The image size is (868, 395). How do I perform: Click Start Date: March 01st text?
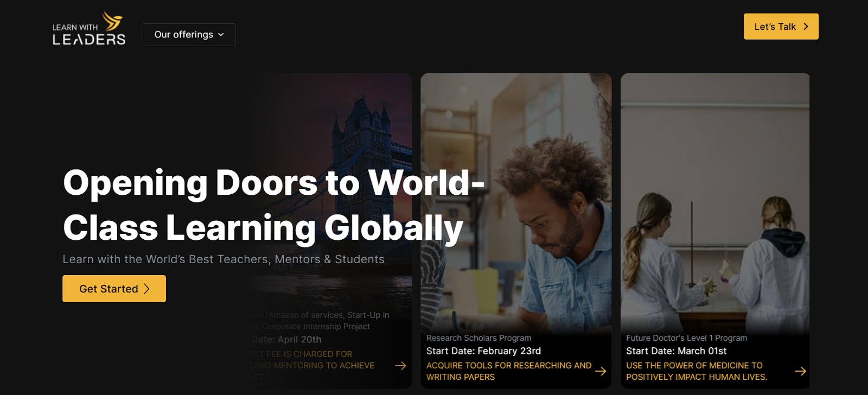click(x=676, y=351)
